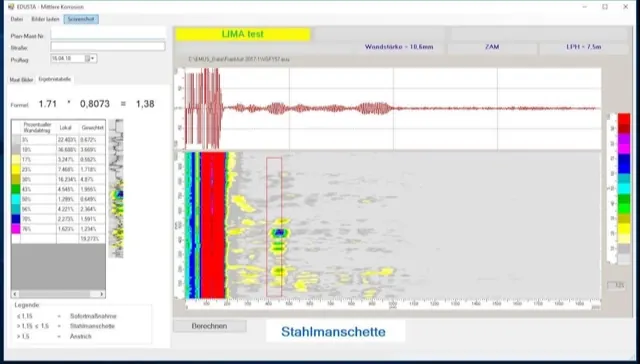Open the Bilder laden menu item
This screenshot has height=364, width=640.
(45, 19)
